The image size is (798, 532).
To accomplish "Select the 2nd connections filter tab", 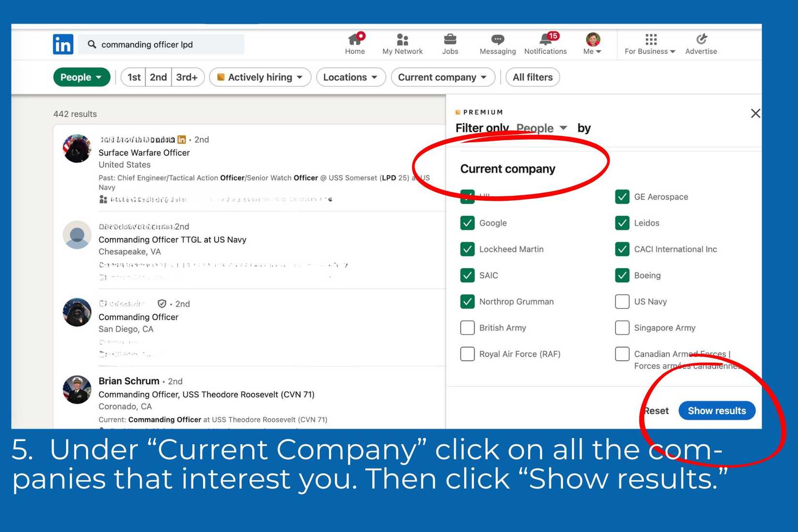I will (x=158, y=77).
